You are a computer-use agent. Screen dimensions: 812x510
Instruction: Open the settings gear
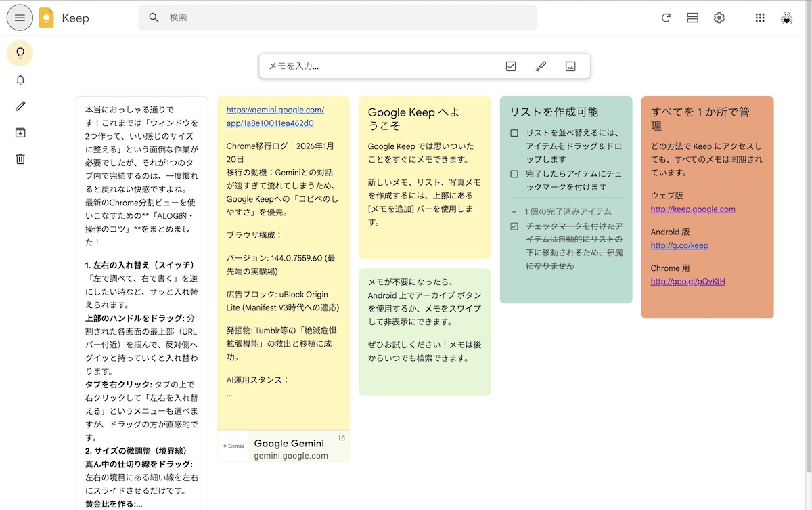coord(719,18)
